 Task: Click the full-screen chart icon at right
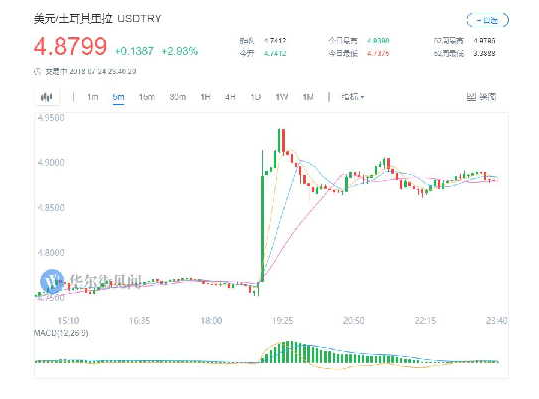[481, 97]
